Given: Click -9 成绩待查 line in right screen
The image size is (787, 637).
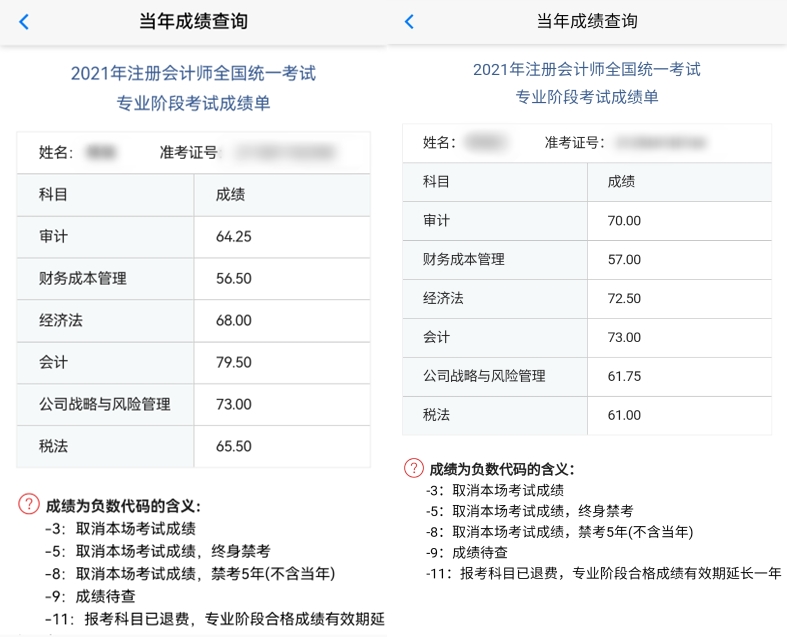Looking at the screenshot, I should coord(467,553).
